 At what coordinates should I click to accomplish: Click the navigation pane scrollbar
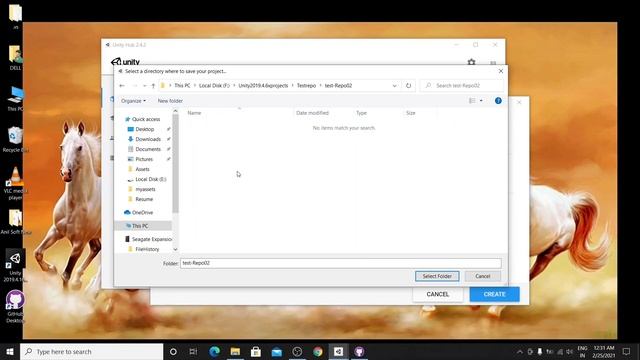coord(176,163)
